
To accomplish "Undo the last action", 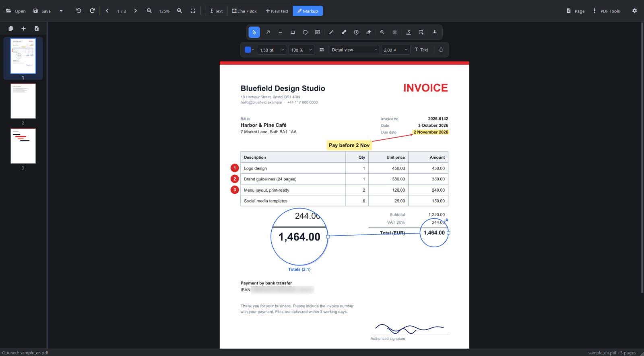I will (78, 11).
